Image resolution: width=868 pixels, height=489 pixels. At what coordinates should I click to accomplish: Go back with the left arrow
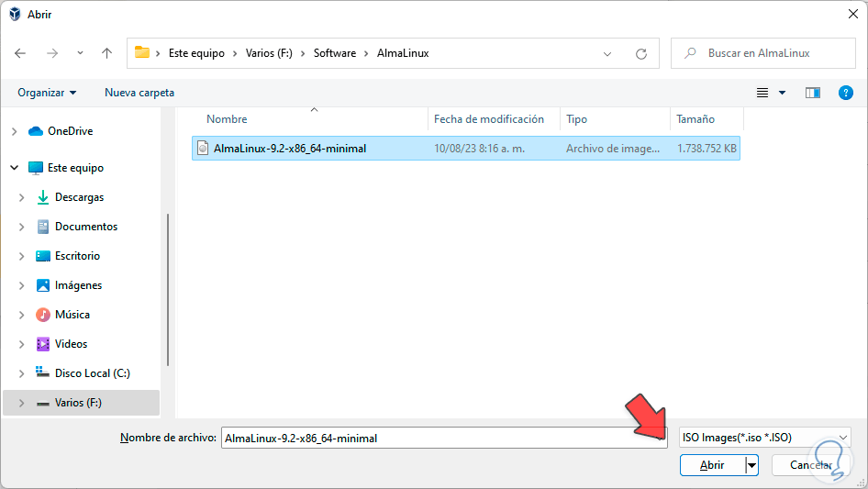20,53
